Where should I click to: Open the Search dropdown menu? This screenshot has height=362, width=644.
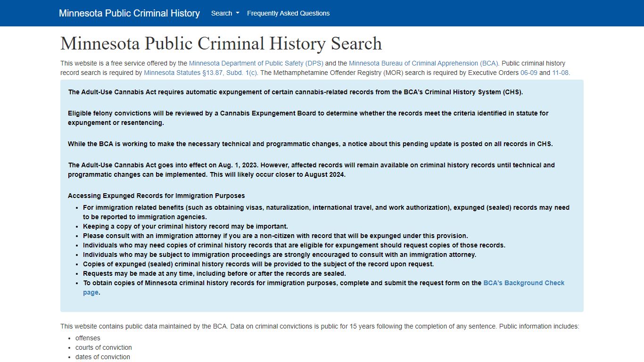pos(224,13)
